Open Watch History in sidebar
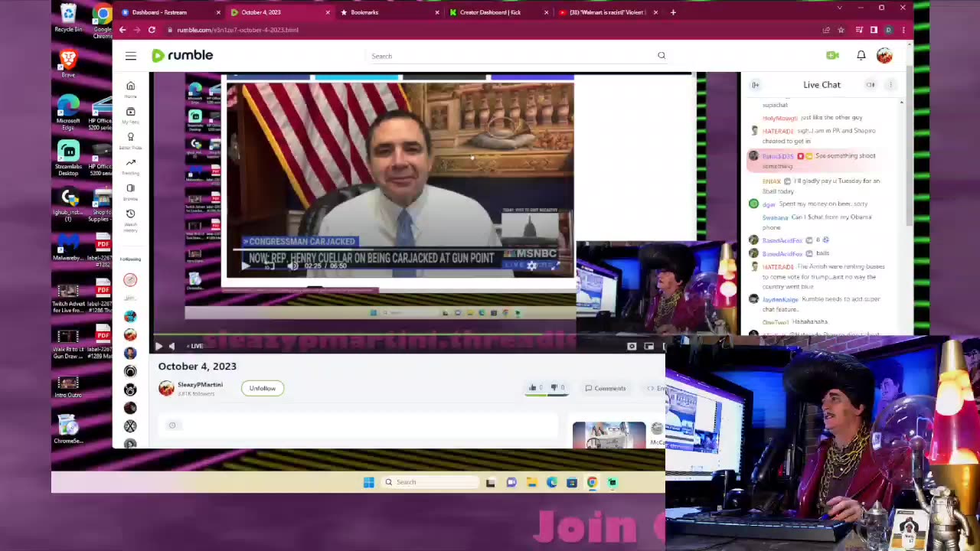980x551 pixels. tap(130, 219)
